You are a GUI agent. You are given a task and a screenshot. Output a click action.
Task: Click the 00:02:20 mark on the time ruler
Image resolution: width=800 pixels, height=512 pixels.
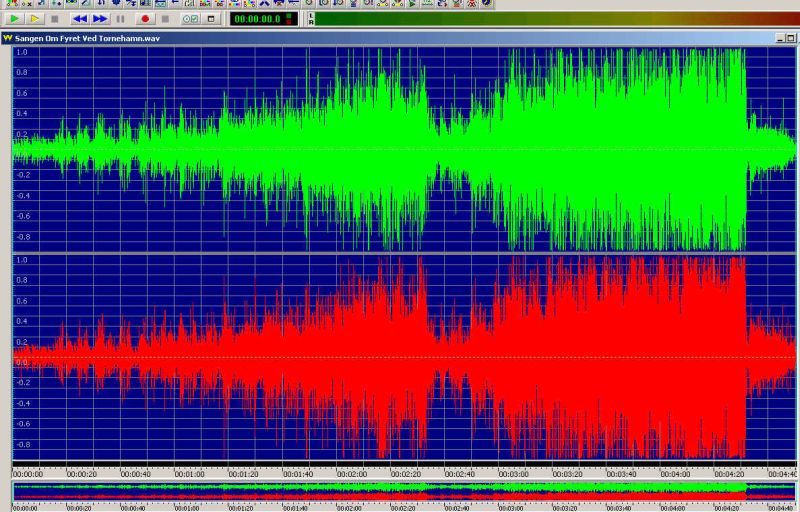(405, 473)
